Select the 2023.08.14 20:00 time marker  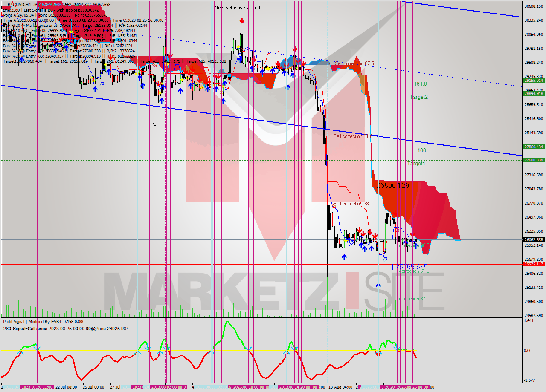point(296,387)
